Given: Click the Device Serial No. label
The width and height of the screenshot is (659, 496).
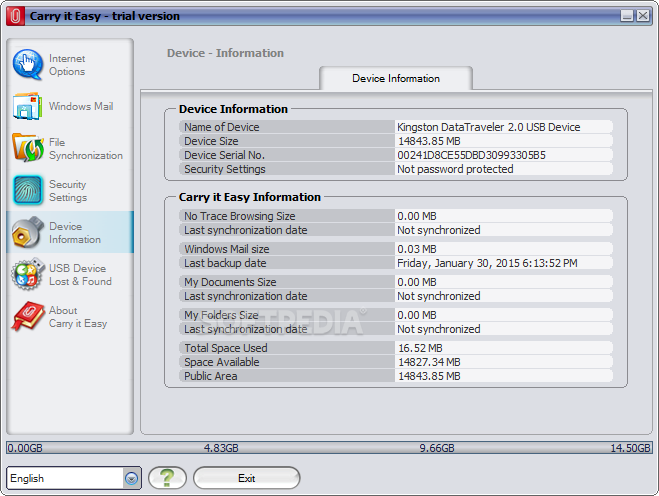Looking at the screenshot, I should tap(224, 155).
